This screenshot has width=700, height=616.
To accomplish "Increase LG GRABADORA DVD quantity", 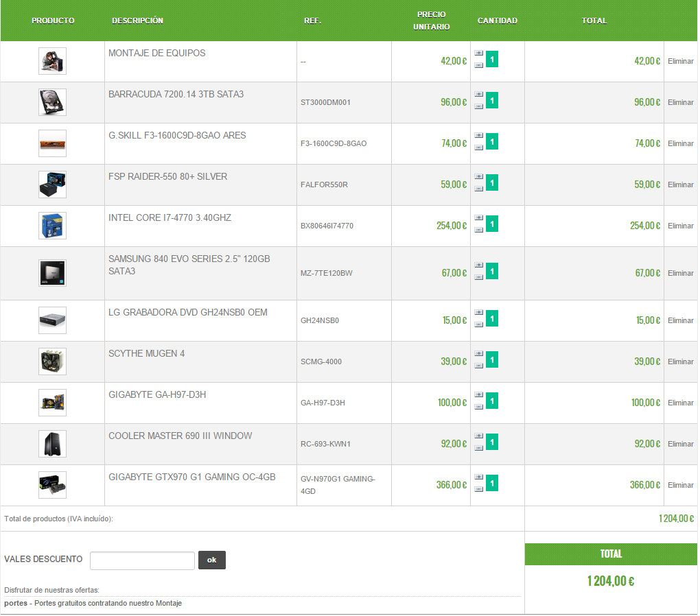I will [x=478, y=312].
